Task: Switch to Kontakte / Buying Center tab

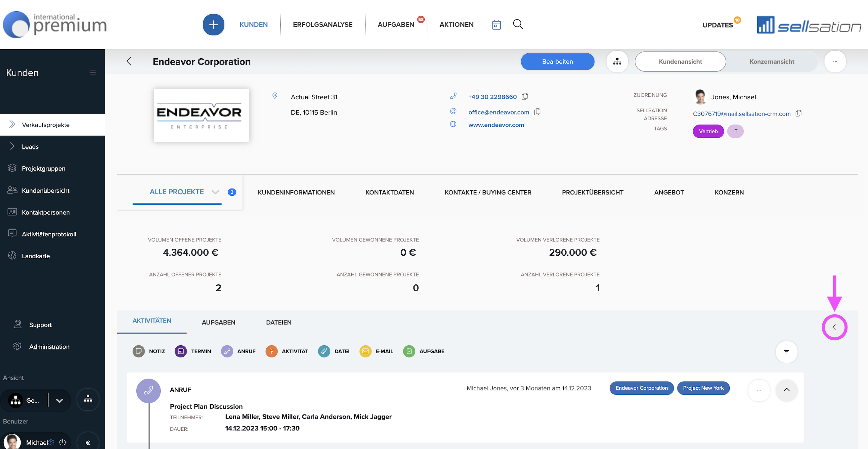Action: click(488, 192)
